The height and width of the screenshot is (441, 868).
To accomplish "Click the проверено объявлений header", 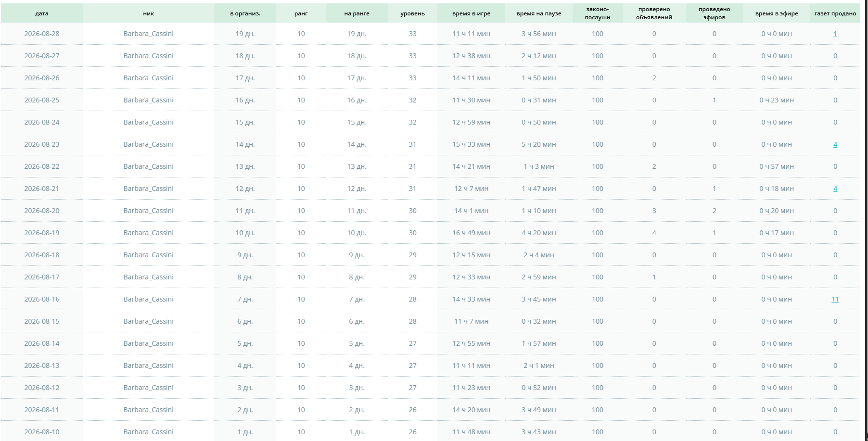I will [654, 13].
